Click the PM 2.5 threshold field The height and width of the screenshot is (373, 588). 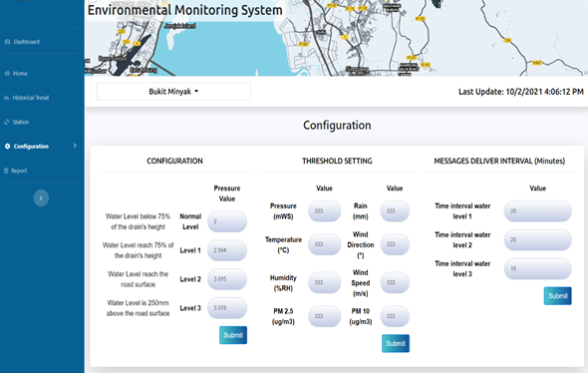(324, 316)
